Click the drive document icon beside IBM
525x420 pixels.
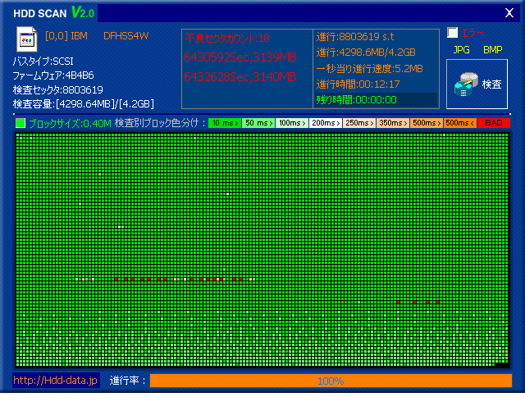[26, 39]
